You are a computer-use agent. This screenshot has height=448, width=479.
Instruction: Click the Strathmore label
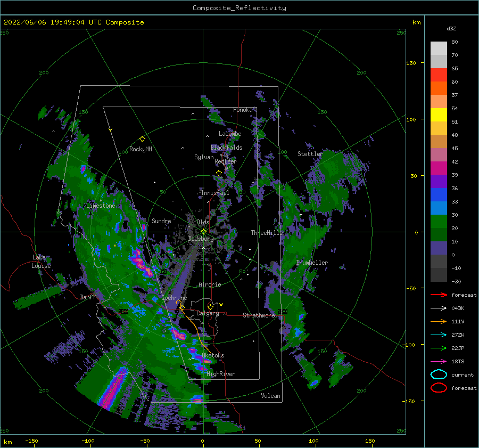pos(259,315)
